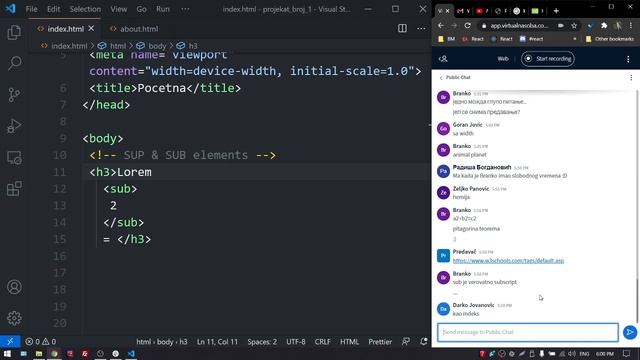
Task: Change indentation via Spaces: 2
Action: [262, 341]
